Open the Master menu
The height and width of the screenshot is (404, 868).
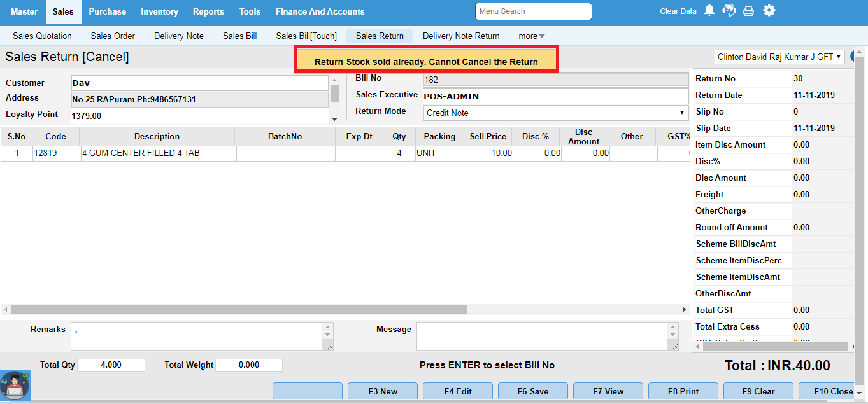point(24,11)
